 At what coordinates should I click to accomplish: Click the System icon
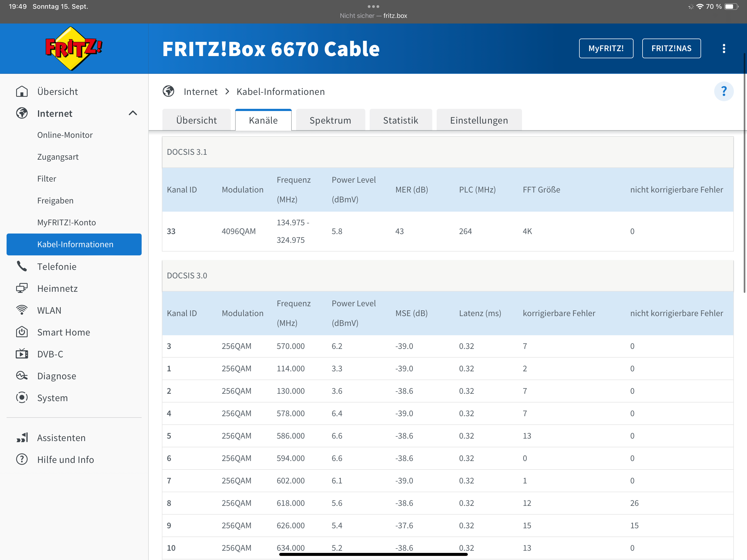coord(22,398)
